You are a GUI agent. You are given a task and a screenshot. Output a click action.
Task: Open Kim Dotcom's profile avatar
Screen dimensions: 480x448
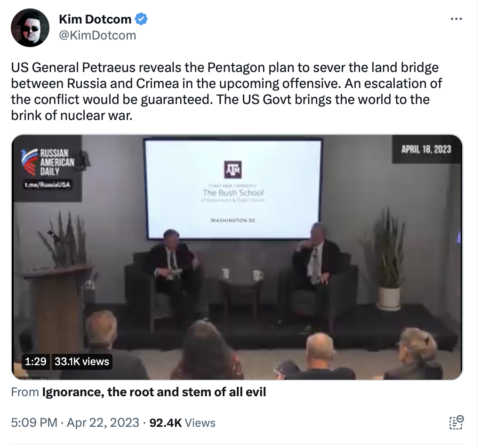(x=30, y=28)
